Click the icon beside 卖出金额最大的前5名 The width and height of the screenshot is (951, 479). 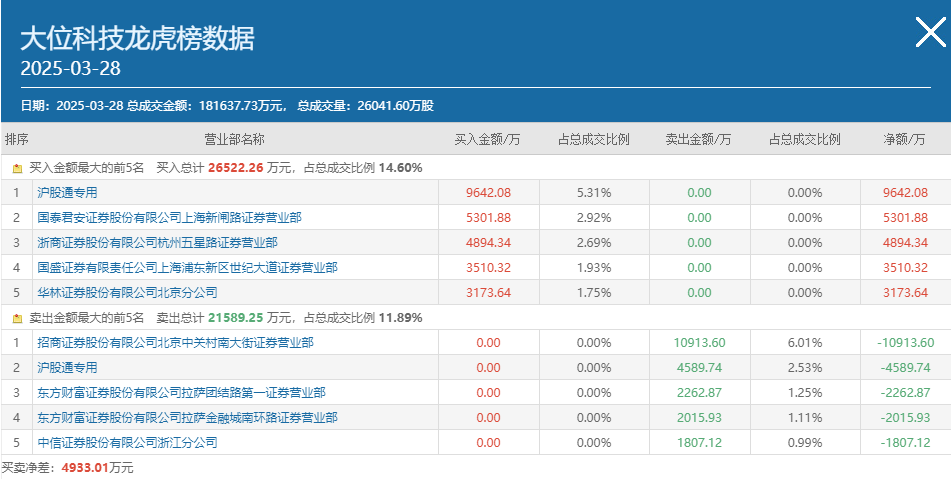pos(18,318)
